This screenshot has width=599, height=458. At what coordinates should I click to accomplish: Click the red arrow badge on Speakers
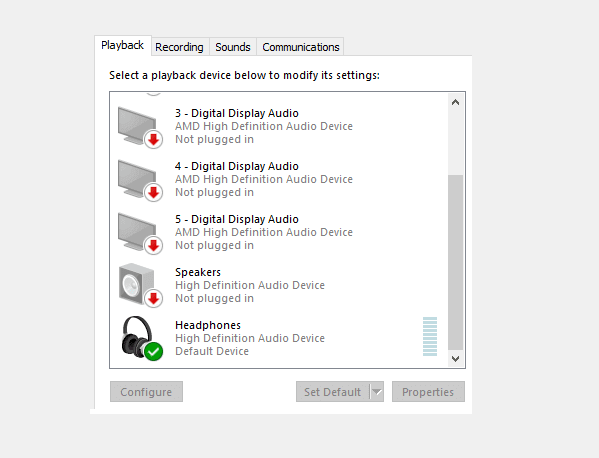[x=154, y=298]
